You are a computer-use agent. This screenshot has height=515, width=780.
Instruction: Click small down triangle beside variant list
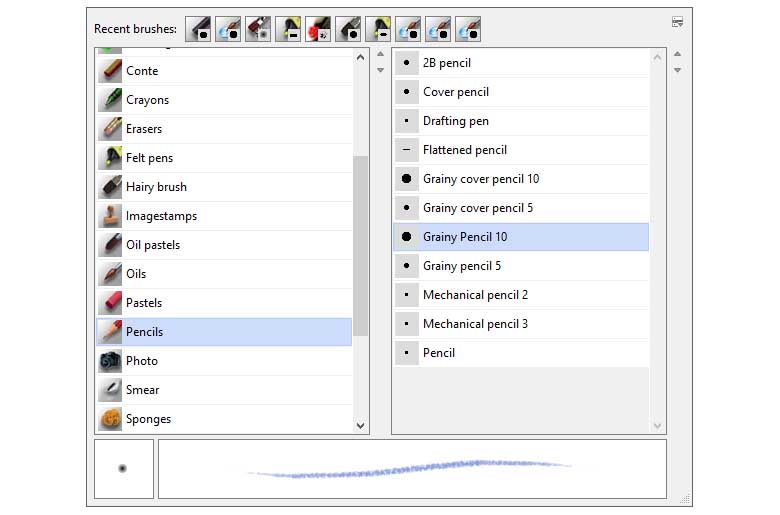pos(677,70)
